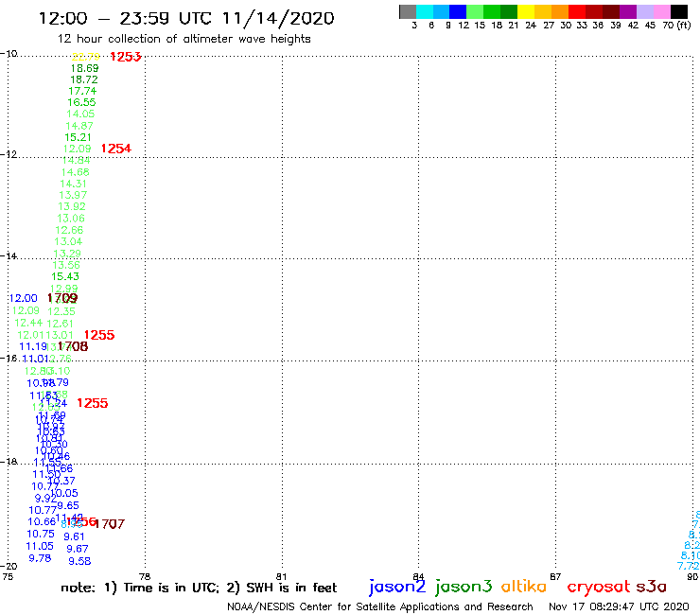Click the blue 9.61 wave height value

click(74, 536)
